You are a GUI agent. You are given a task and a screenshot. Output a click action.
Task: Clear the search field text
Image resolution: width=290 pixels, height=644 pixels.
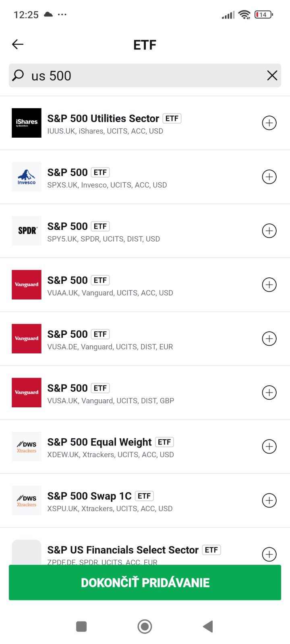(272, 75)
